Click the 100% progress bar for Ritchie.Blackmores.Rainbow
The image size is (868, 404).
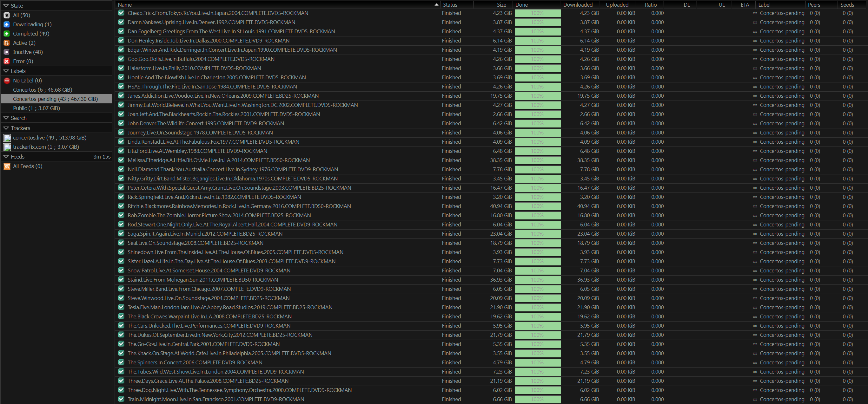pyautogui.click(x=537, y=206)
